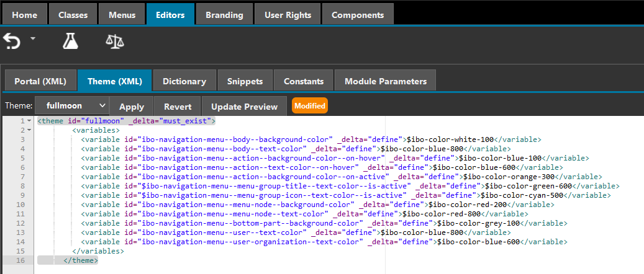Click the Apply button

[131, 106]
